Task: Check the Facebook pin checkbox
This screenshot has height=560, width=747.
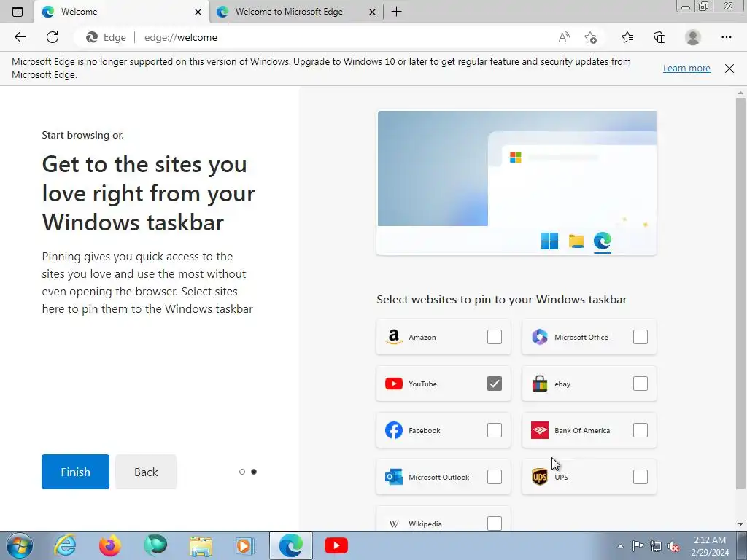Action: click(x=495, y=430)
